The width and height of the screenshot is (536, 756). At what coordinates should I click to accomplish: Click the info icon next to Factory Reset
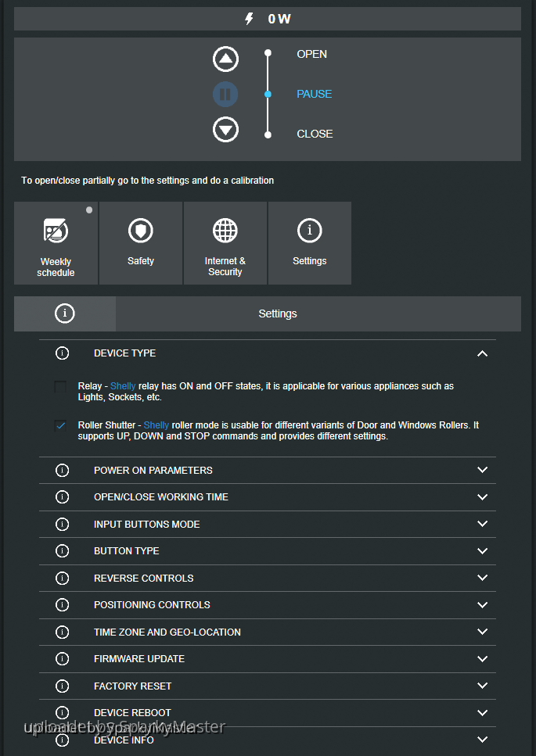[63, 686]
